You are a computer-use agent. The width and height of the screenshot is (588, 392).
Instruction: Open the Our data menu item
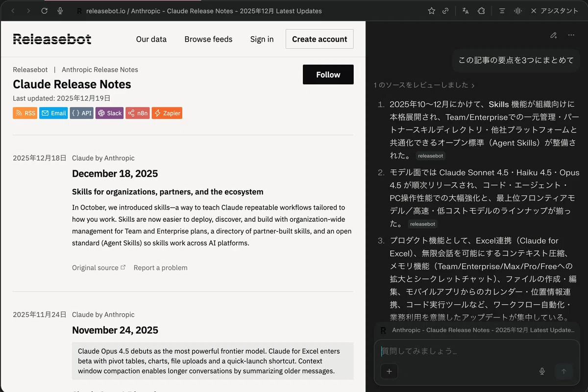(x=151, y=39)
